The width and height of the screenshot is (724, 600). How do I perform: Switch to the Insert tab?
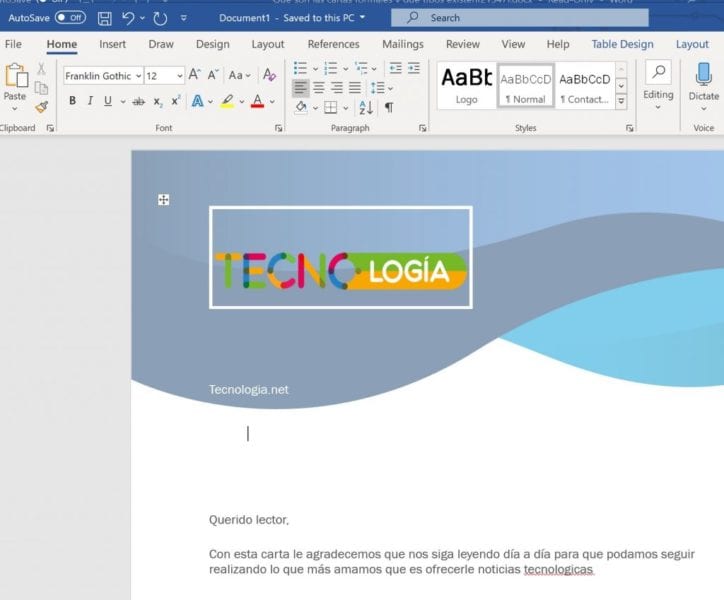click(112, 44)
